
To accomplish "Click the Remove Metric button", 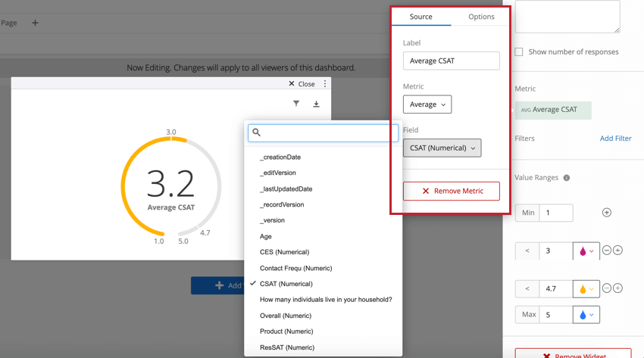I will pos(451,191).
